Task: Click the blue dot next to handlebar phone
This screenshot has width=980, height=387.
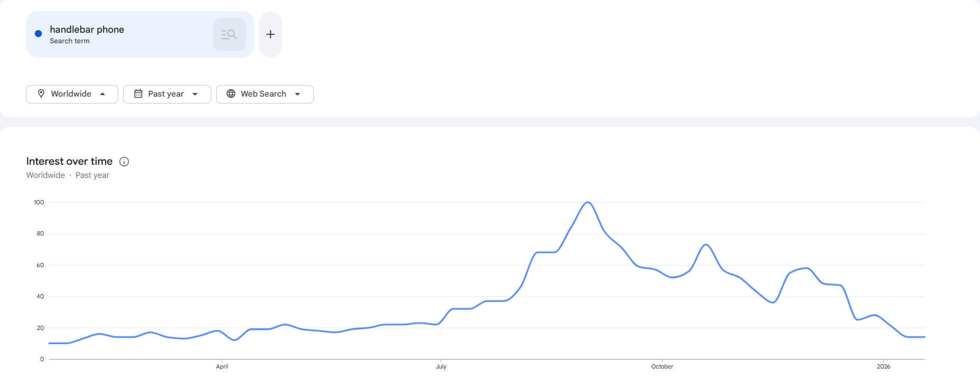Action: tap(38, 34)
